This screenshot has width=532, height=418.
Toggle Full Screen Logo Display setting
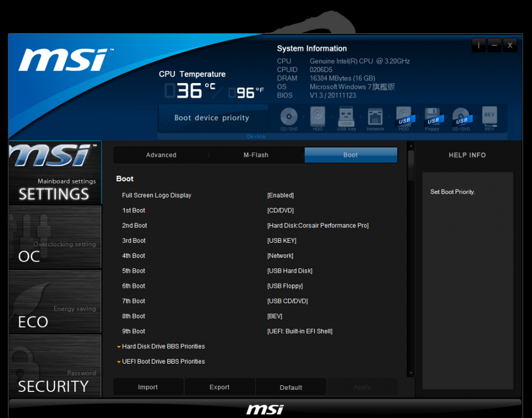(280, 195)
